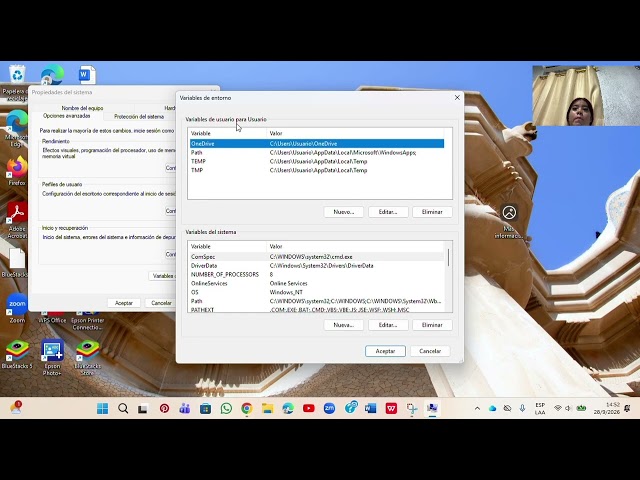Open the Word document icon on desktop
The image size is (640, 480).
pyautogui.click(x=87, y=75)
